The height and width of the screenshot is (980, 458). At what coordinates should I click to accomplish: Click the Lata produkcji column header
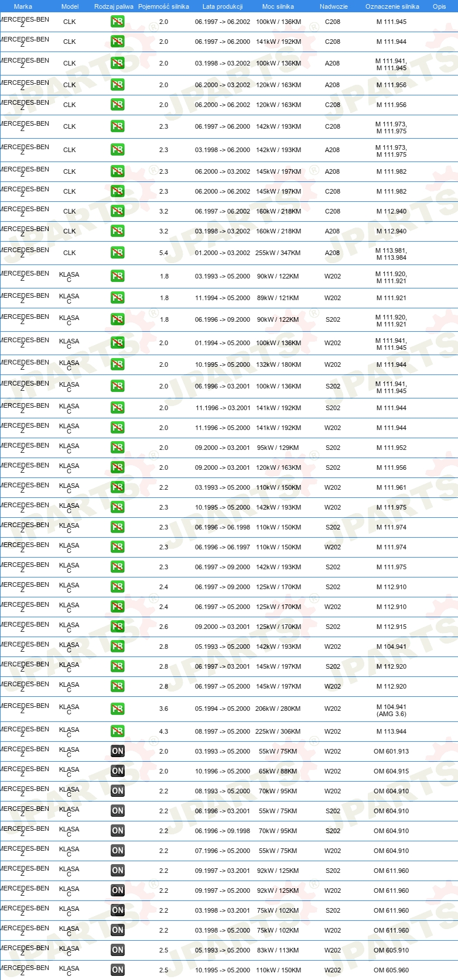223,6
